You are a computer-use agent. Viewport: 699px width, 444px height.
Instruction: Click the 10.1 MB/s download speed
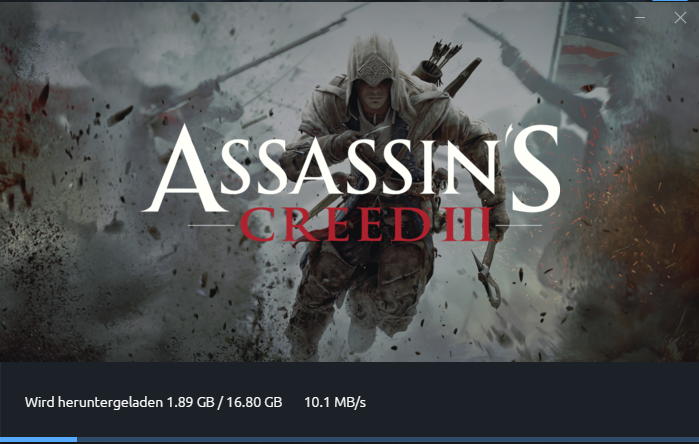pos(335,402)
